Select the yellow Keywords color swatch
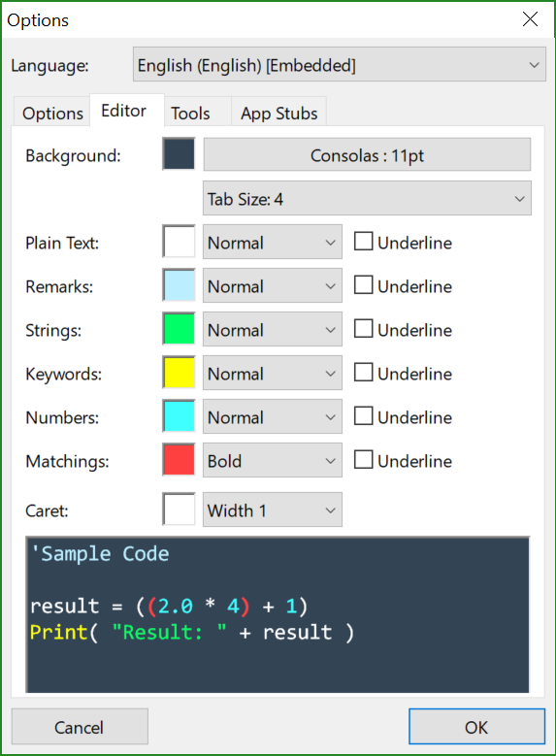The width and height of the screenshot is (556, 756). point(179,373)
